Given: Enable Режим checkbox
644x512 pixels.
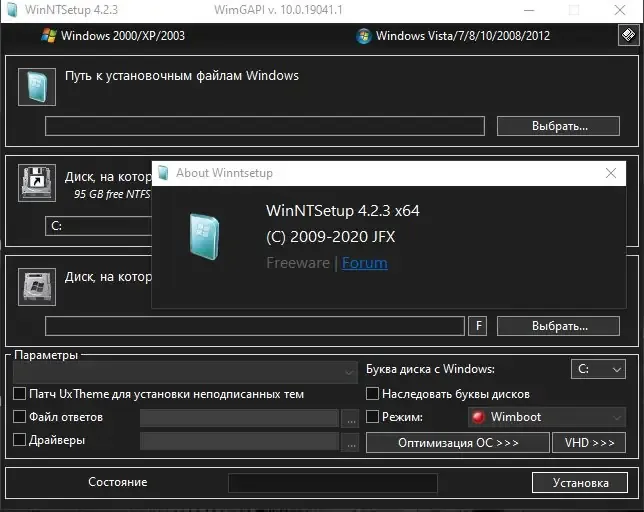Looking at the screenshot, I should pos(372,416).
